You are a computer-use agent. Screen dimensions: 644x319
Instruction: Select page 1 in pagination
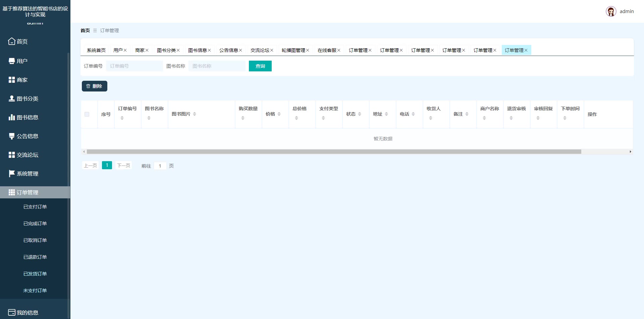107,165
